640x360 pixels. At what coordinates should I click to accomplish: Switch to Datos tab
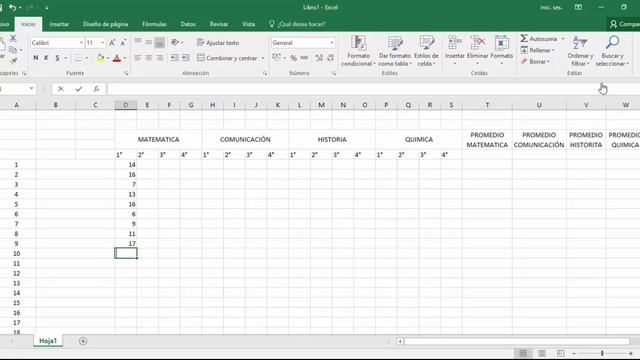pyautogui.click(x=188, y=24)
